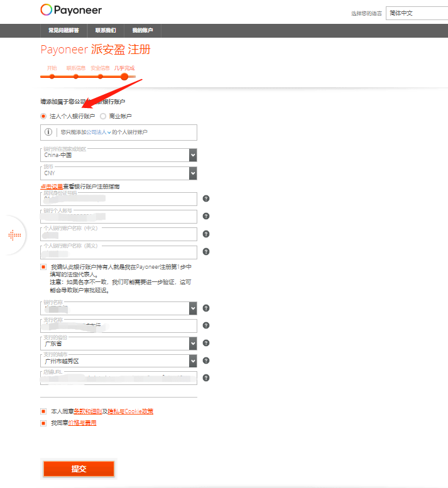Open the 支行的城市 dropdown showing 广州市越秀区
The height and width of the screenshot is (488, 448).
[119, 361]
